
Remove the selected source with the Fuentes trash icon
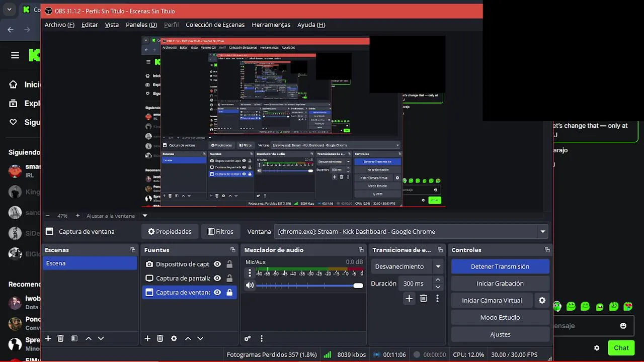point(160,339)
